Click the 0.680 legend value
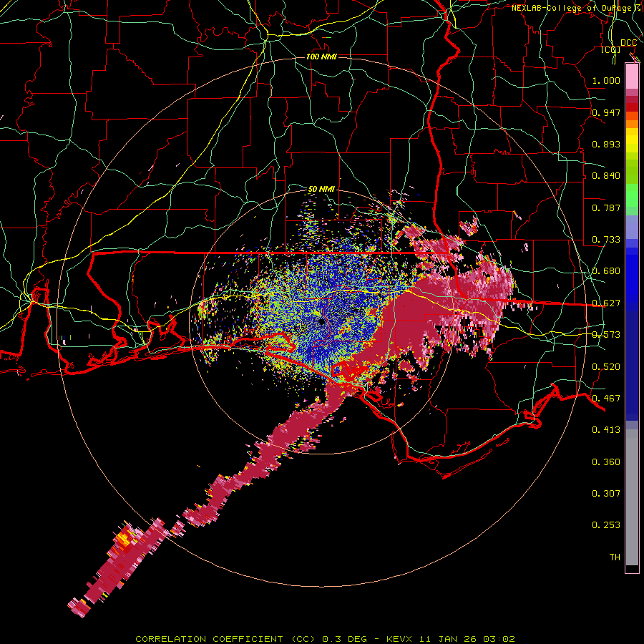 tap(606, 271)
